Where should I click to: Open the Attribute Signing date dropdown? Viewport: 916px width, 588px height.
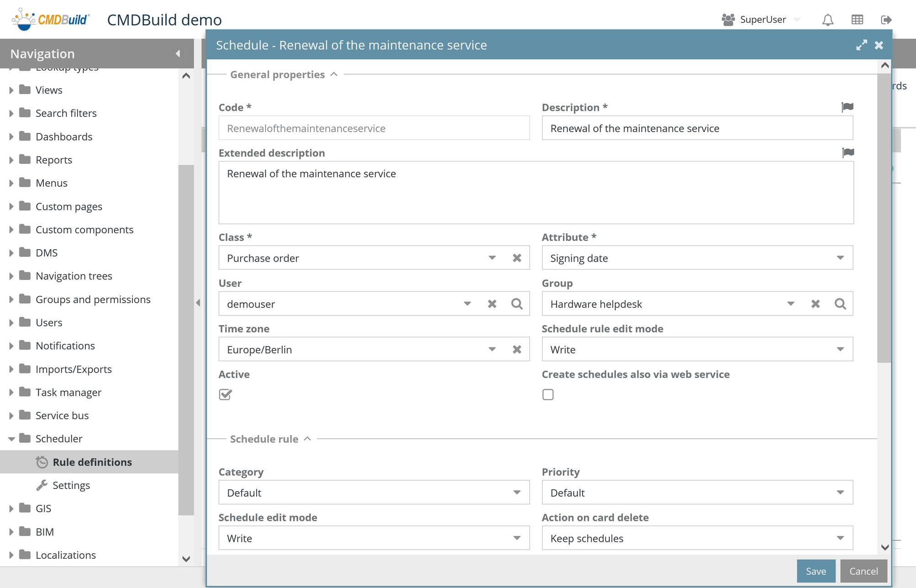pyautogui.click(x=840, y=258)
